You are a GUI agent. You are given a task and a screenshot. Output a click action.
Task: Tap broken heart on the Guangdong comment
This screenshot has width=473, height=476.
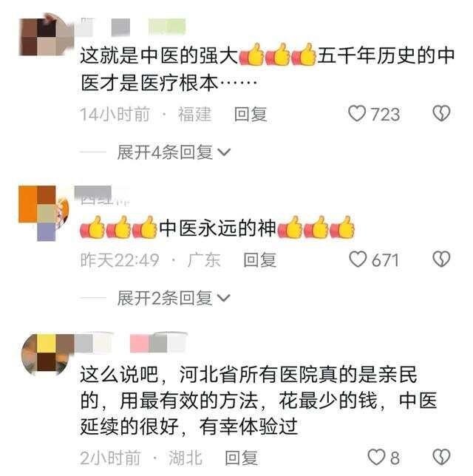[x=441, y=259]
